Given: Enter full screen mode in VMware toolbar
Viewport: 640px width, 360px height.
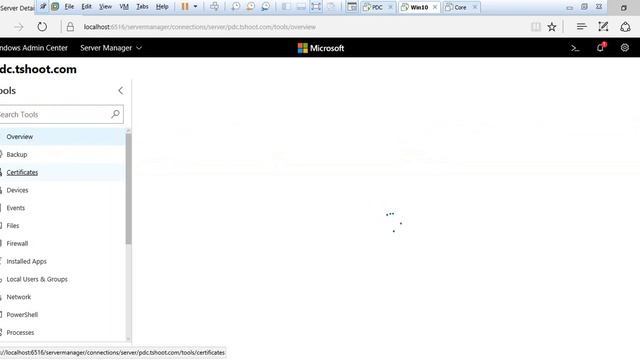Looking at the screenshot, I should pyautogui.click(x=316, y=7).
